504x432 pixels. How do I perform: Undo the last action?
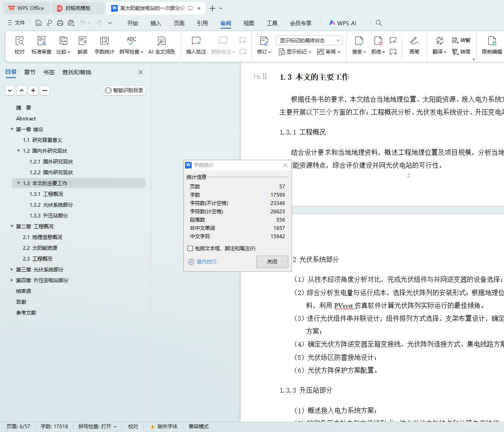click(83, 23)
